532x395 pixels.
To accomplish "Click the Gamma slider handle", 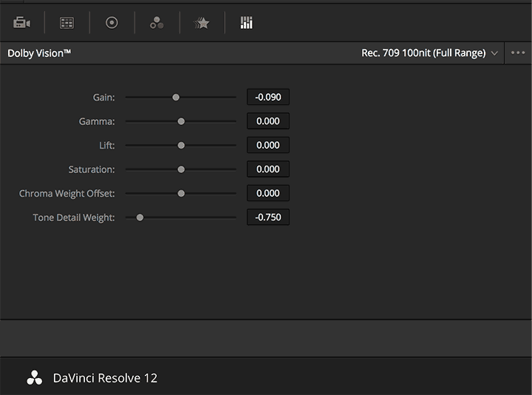I will [x=181, y=121].
